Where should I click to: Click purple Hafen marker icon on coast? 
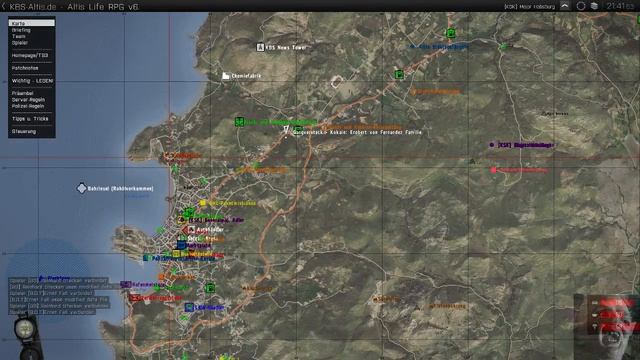[x=126, y=284]
